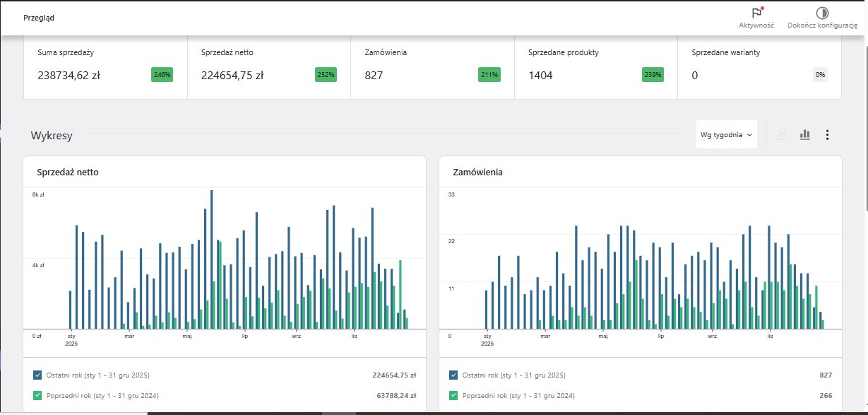The width and height of the screenshot is (868, 415).
Task: Click the Dokończ konfigurację half-circle icon
Action: point(822,13)
